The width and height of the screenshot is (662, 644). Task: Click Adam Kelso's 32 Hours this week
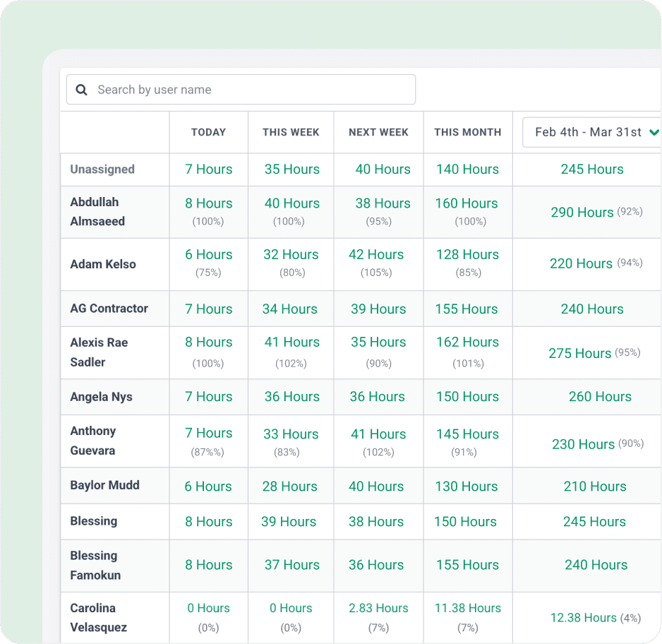(x=290, y=255)
